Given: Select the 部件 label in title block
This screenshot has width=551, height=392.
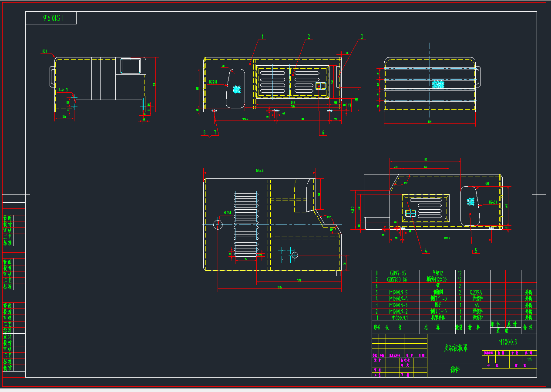Looking at the screenshot, I should tap(455, 370).
